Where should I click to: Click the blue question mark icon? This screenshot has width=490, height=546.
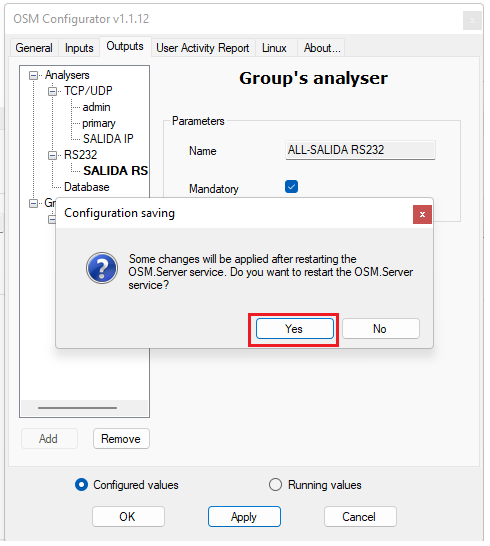point(102,268)
